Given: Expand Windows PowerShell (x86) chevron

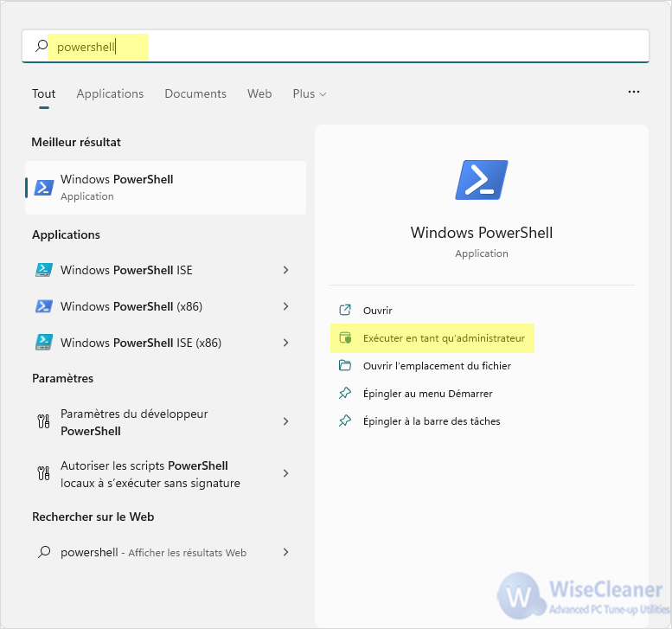Looking at the screenshot, I should tap(286, 306).
